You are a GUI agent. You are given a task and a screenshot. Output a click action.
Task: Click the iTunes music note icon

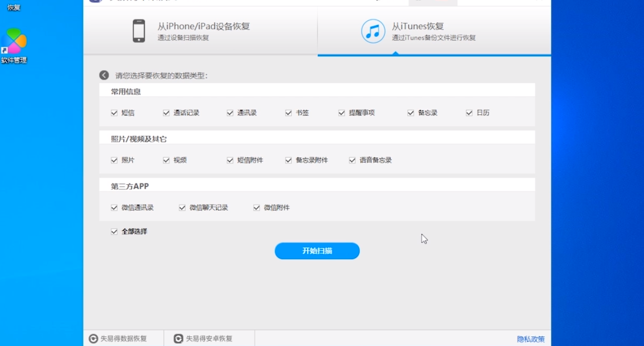[373, 31]
